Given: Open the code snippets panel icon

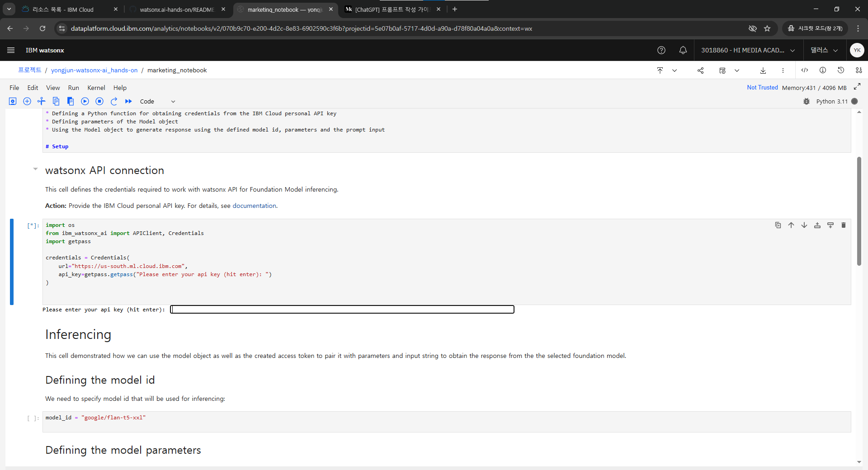Looking at the screenshot, I should click(x=805, y=70).
